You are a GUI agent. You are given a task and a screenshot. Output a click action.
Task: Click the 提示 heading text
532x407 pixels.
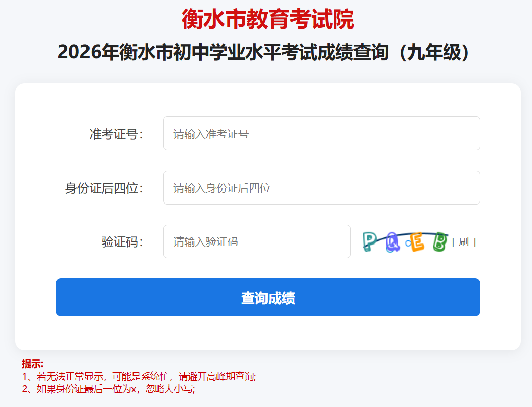tap(32, 364)
